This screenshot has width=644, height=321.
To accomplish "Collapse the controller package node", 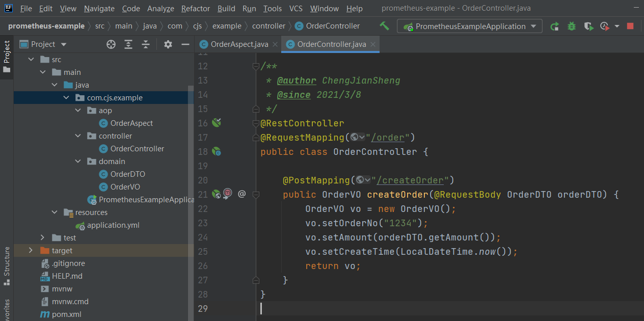I will click(78, 136).
